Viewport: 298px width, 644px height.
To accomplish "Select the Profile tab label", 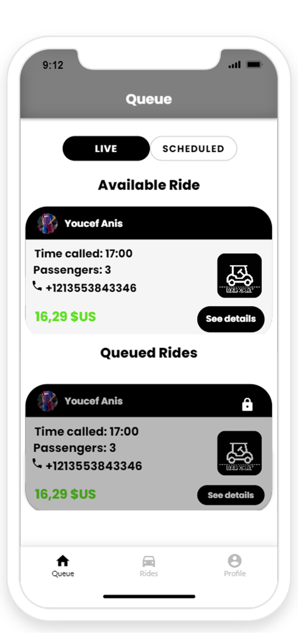I will coord(235,574).
